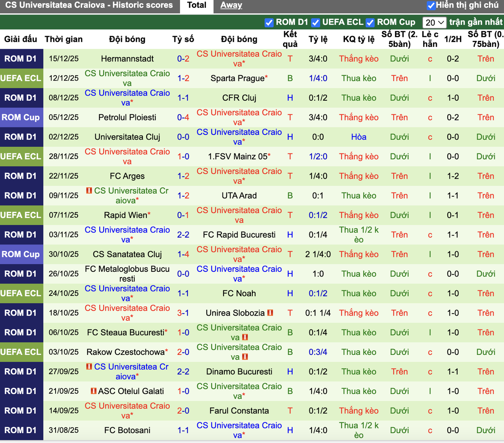Switch to the Away tab

(231, 6)
